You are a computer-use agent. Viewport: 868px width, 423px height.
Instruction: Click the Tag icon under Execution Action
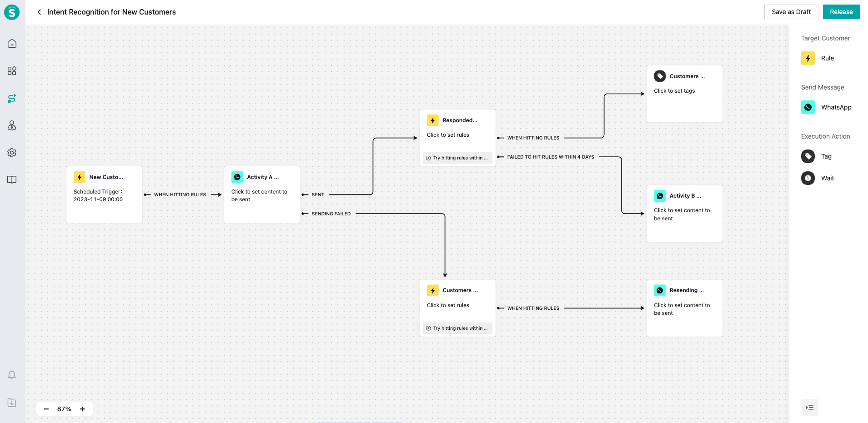808,156
